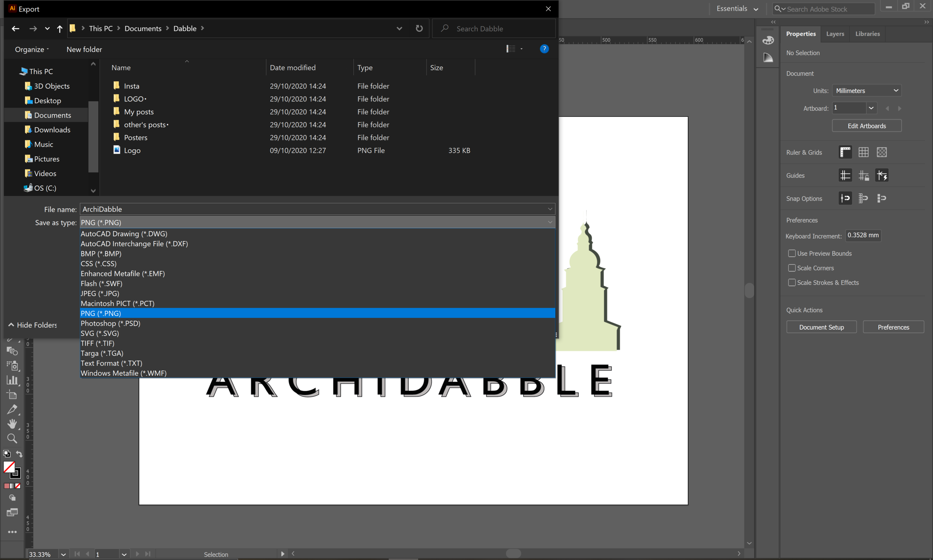Choose Photoshop (*.PSD) file type

point(318,323)
